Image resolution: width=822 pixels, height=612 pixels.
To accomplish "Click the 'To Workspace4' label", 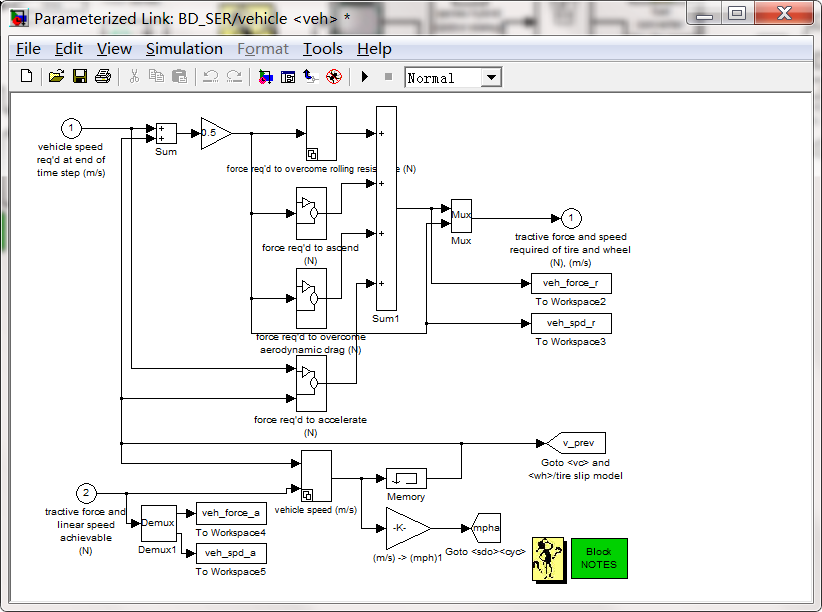I will point(231,532).
